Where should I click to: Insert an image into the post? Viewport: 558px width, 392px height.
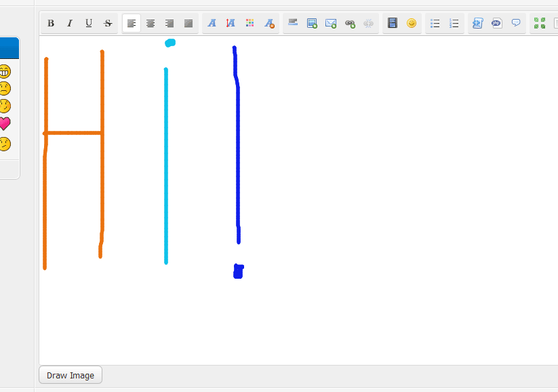click(312, 23)
